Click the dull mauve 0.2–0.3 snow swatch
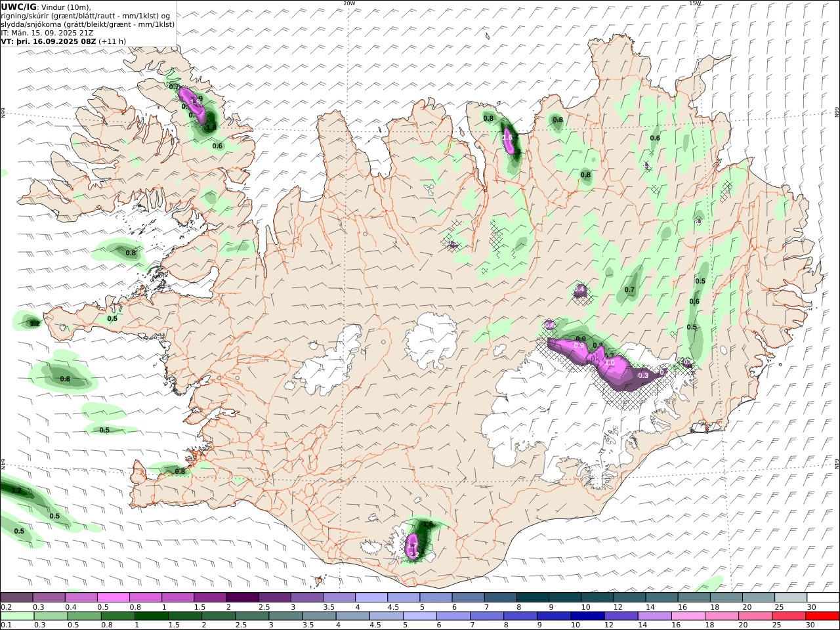Image resolution: width=840 pixels, height=630 pixels. [x=16, y=597]
